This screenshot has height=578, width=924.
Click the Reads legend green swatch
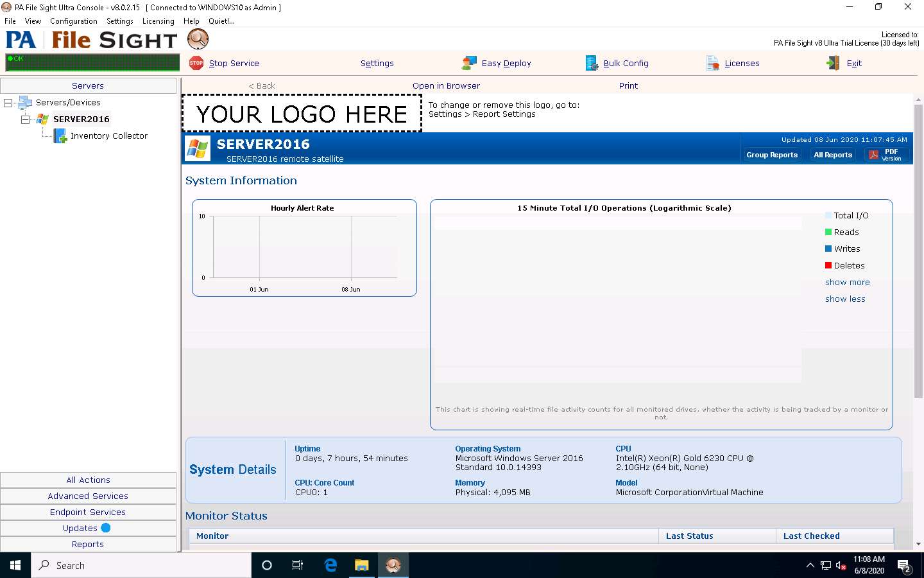[x=828, y=232]
